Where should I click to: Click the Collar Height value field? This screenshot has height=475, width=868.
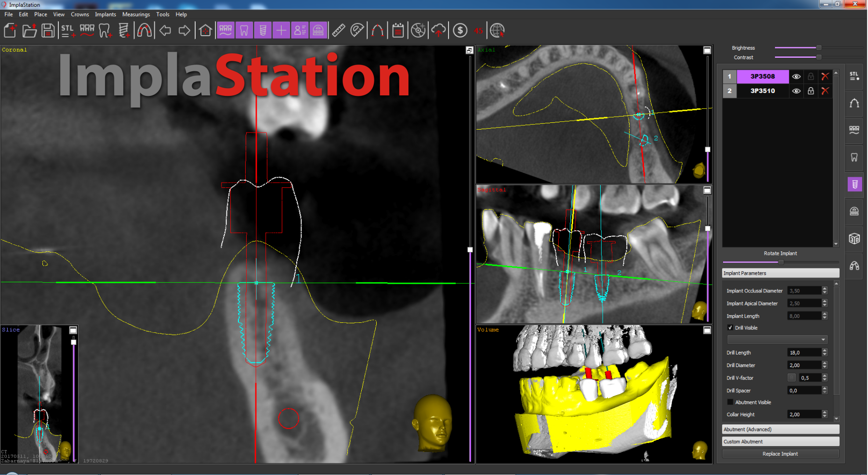(804, 414)
